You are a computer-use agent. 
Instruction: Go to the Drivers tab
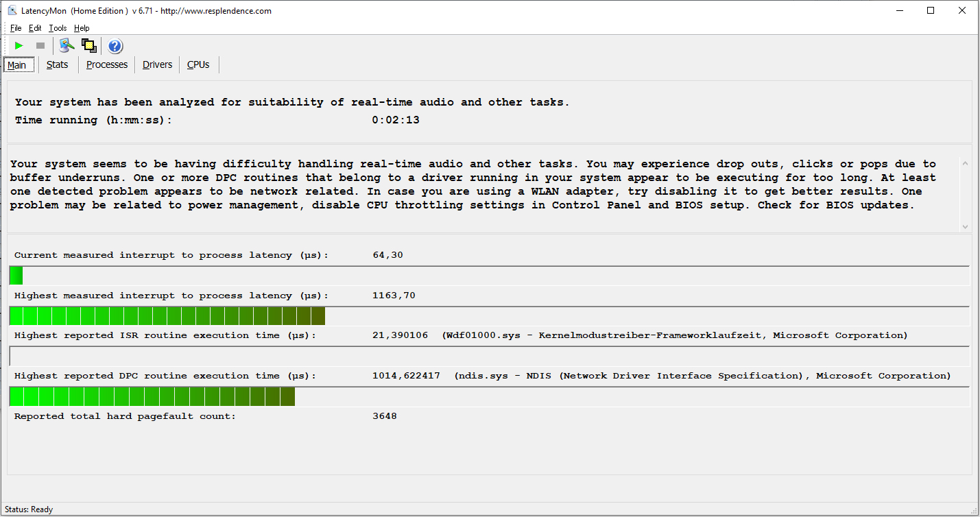(x=157, y=64)
